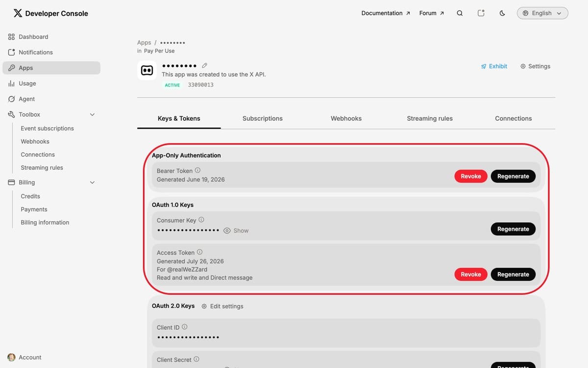Click 'For @realWeZZard' text
This screenshot has height=368, width=588.
coord(182,269)
